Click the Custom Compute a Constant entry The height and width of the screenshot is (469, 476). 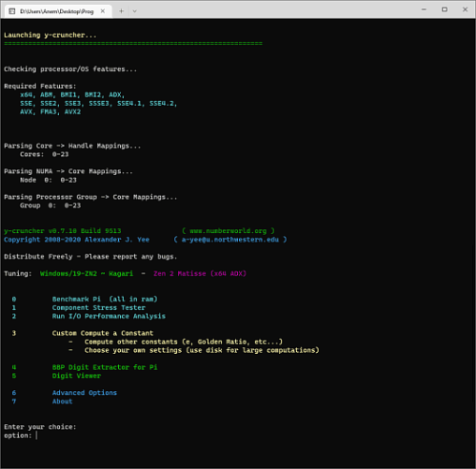(103, 333)
